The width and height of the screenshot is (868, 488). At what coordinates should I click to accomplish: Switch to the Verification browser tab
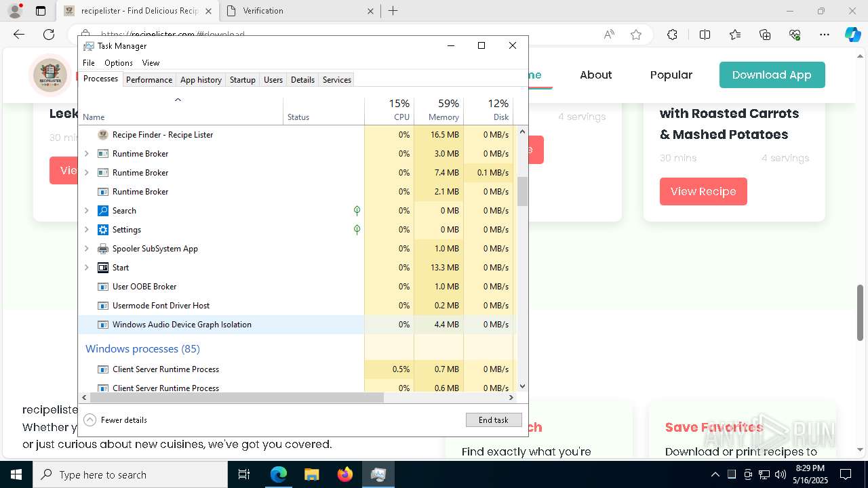(x=302, y=11)
